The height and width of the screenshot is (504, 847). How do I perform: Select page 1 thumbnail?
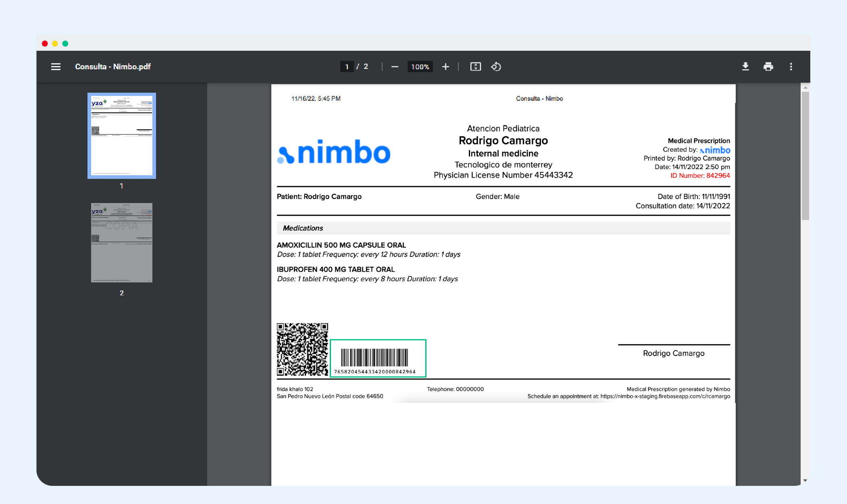(x=121, y=136)
